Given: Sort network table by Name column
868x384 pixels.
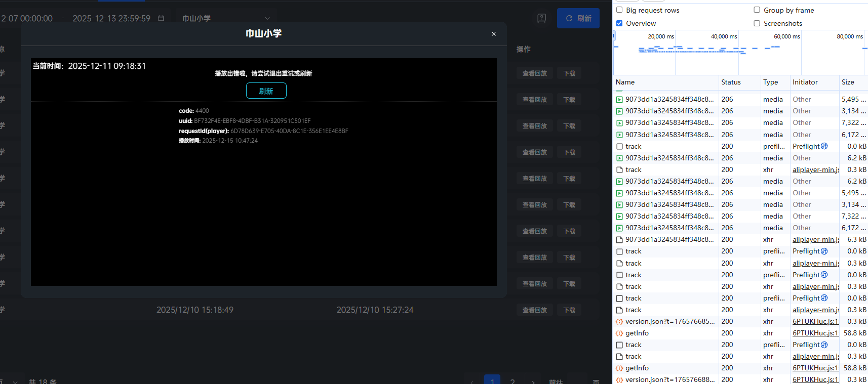Looking at the screenshot, I should tap(665, 82).
